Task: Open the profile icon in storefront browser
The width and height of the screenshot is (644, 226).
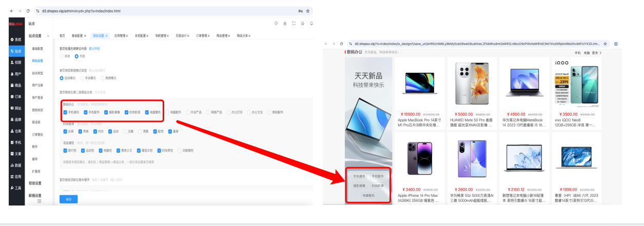Action: click(616, 44)
